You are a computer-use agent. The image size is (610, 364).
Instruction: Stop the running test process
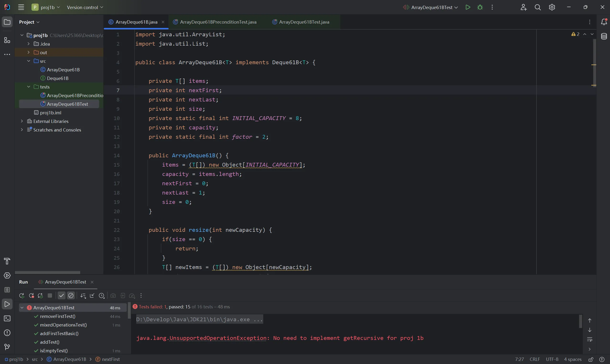50,295
